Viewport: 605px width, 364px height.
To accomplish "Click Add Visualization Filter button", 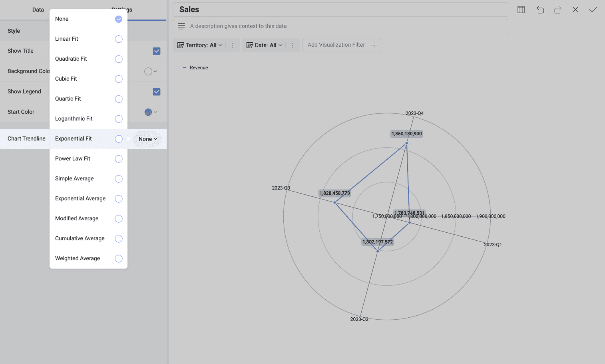I will pyautogui.click(x=342, y=45).
